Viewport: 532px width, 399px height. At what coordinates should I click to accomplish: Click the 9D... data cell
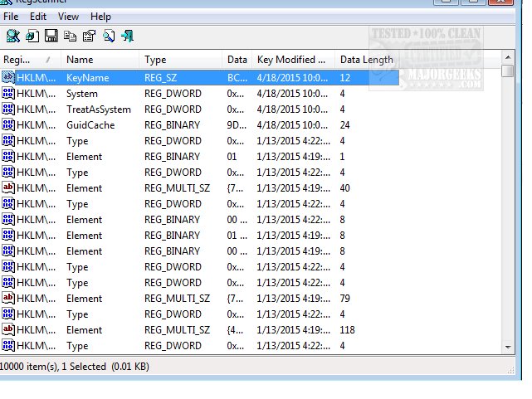coord(237,125)
